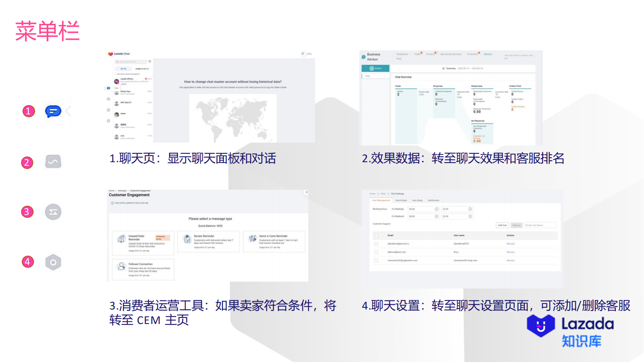
Task: Open the chat settings hexagon menu icon
Action: (x=53, y=262)
